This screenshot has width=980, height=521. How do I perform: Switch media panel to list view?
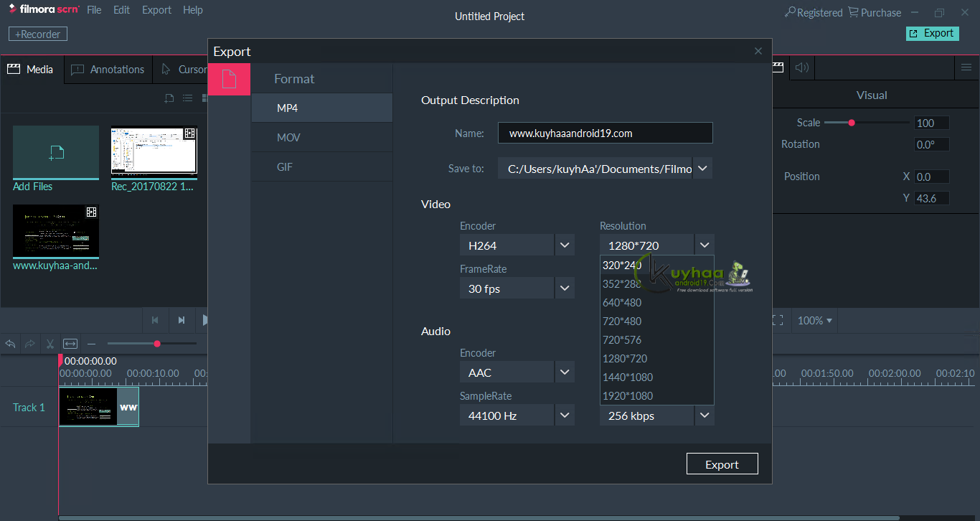tap(187, 98)
